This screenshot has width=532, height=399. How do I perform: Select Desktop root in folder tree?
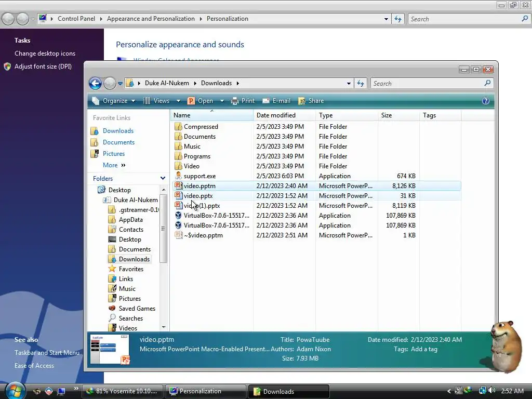[119, 190]
